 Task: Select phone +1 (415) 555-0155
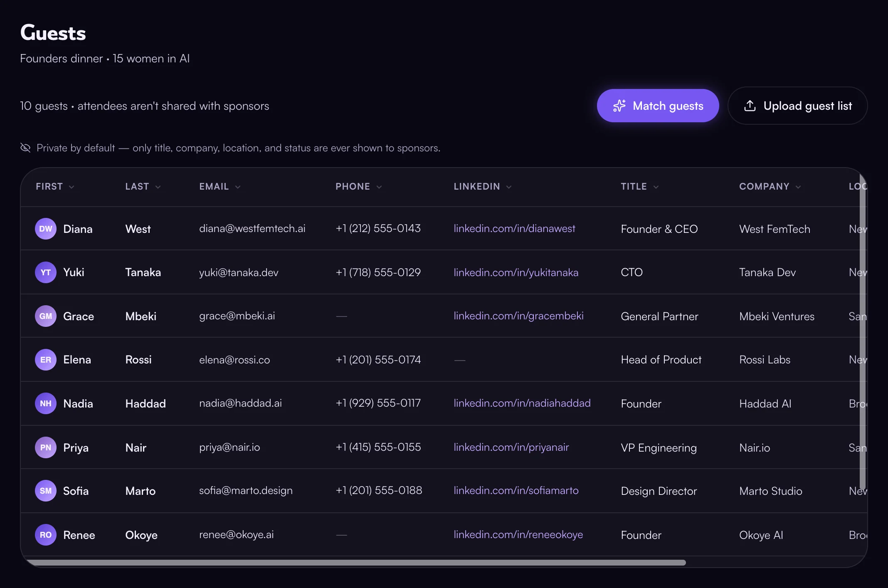tap(378, 447)
